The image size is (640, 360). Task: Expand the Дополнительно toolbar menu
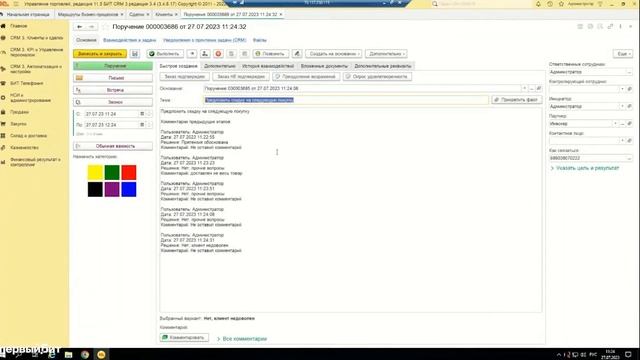[x=386, y=53]
